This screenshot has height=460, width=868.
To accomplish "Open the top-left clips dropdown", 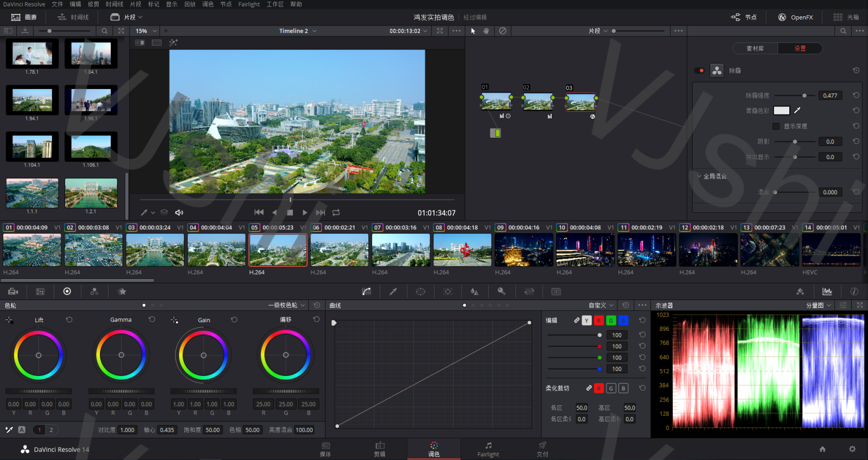I will [126, 17].
